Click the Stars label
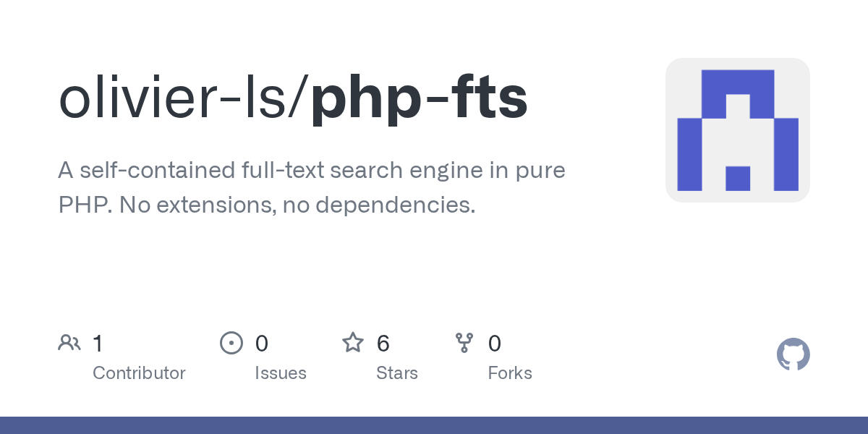This screenshot has width=868, height=434. (x=397, y=373)
